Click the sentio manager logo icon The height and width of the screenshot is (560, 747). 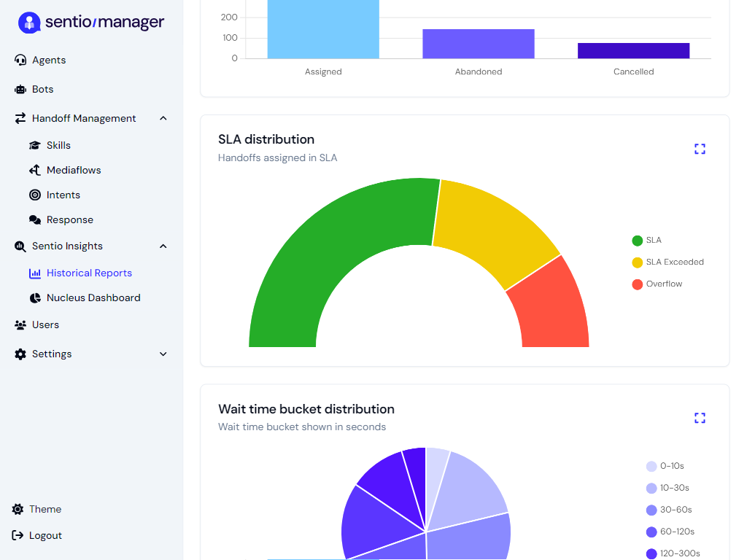pyautogui.click(x=29, y=23)
